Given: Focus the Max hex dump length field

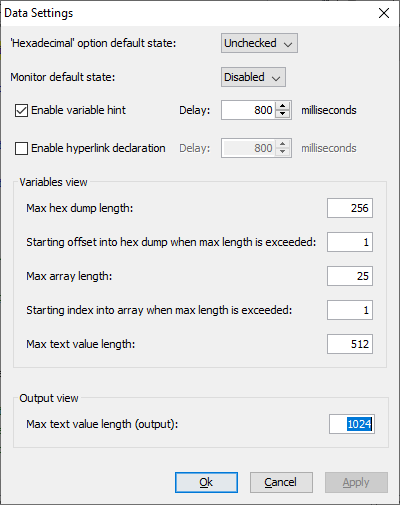Looking at the screenshot, I should (350, 208).
